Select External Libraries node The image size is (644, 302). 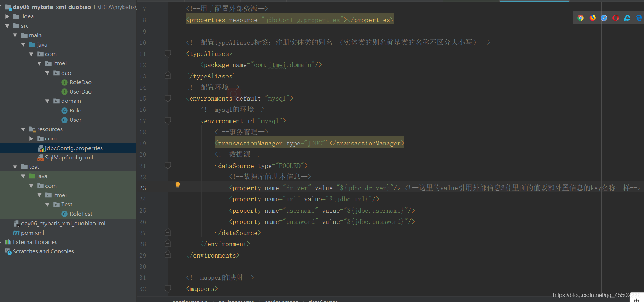tap(35, 242)
